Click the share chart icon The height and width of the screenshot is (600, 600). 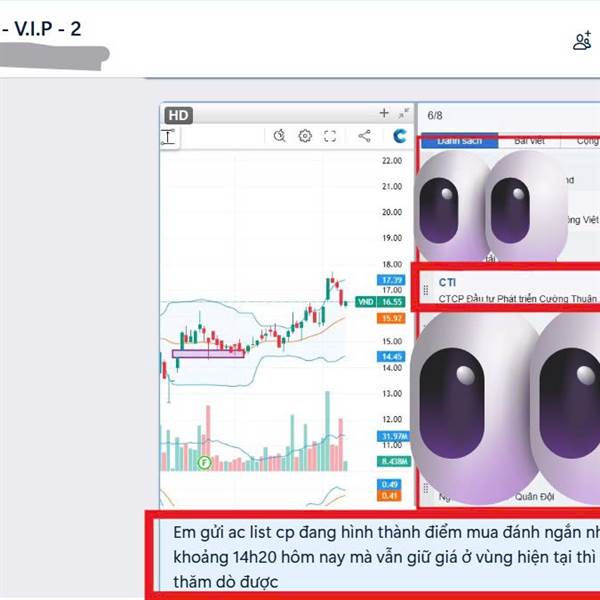(x=364, y=136)
